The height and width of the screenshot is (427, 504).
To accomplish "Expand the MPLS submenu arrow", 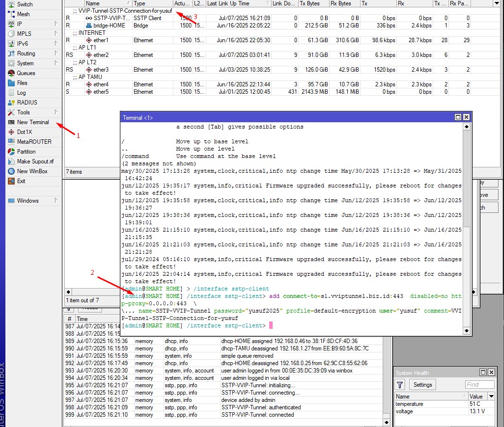I will [56, 33].
